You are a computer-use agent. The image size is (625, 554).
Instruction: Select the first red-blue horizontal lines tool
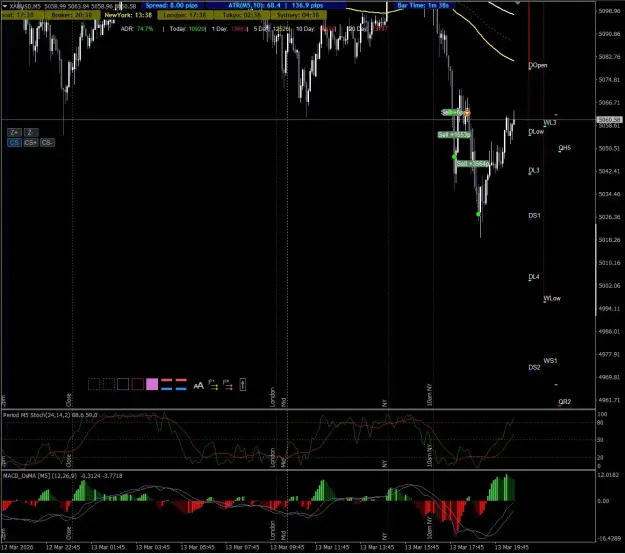click(x=167, y=385)
